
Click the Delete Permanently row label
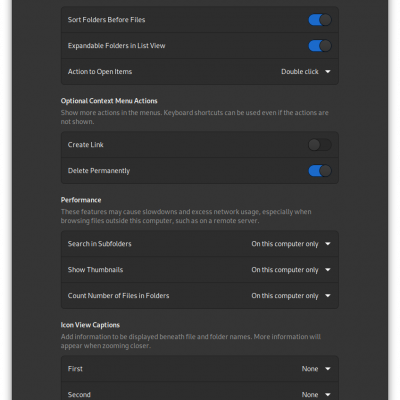click(x=99, y=171)
